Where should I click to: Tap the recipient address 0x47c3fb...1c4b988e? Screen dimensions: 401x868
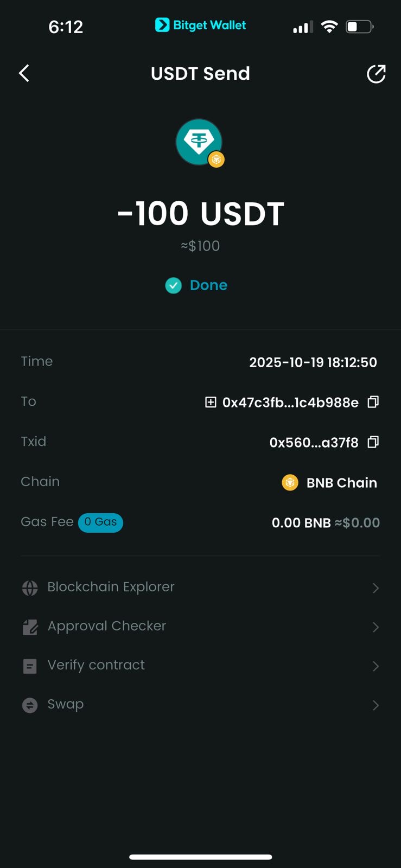click(290, 403)
